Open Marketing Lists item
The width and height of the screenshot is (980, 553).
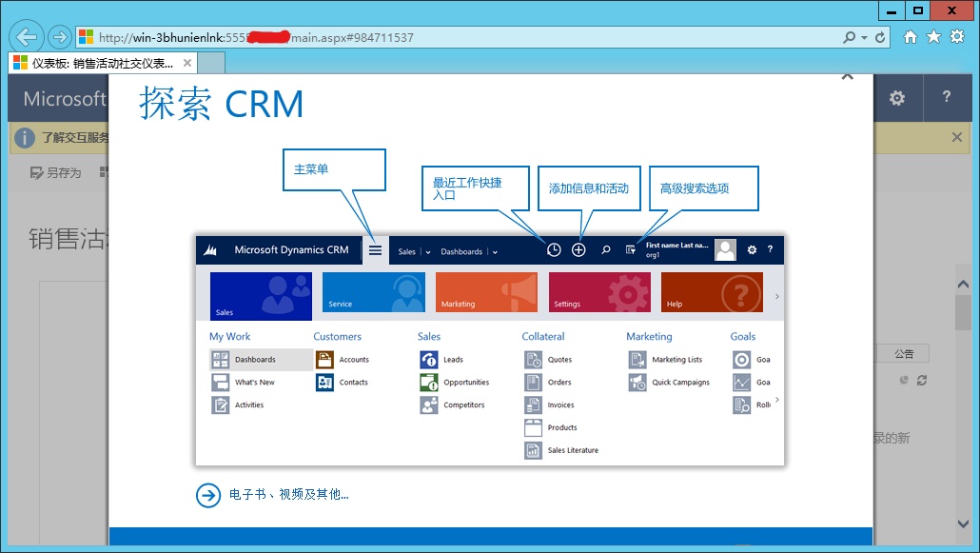click(x=666, y=360)
